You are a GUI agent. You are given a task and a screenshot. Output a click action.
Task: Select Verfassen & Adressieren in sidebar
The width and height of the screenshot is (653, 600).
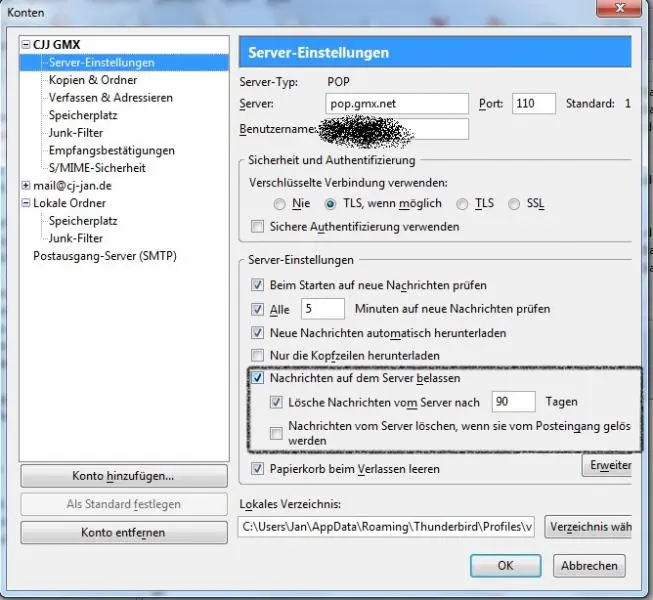110,98
